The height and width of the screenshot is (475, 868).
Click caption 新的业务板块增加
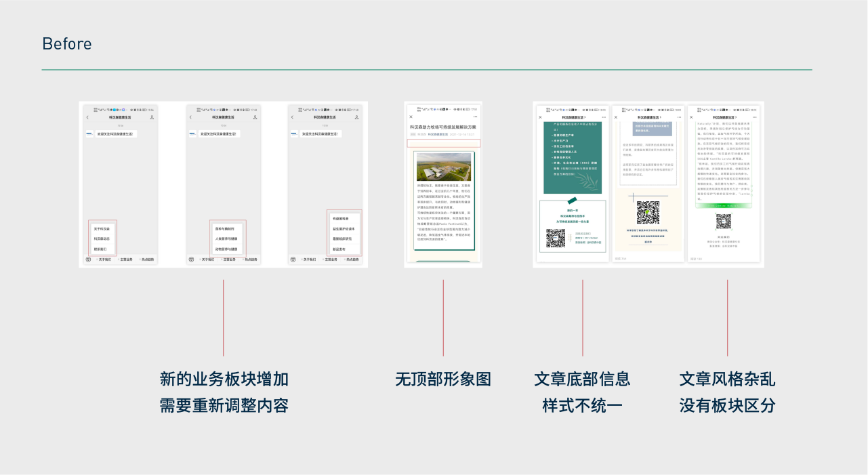(x=224, y=379)
